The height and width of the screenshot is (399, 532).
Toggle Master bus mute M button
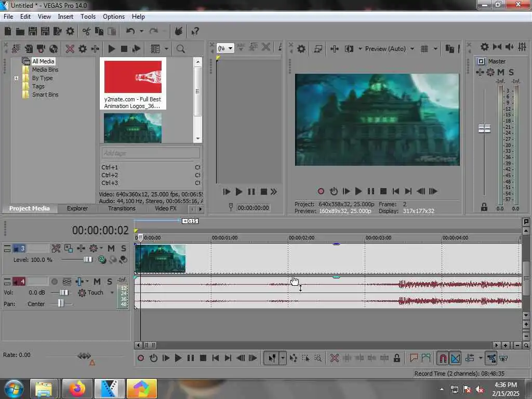click(x=501, y=72)
